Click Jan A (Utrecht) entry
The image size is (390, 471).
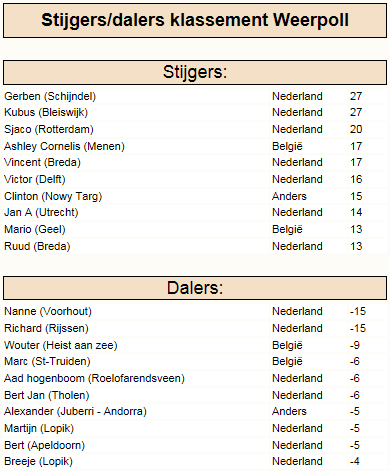[41, 212]
